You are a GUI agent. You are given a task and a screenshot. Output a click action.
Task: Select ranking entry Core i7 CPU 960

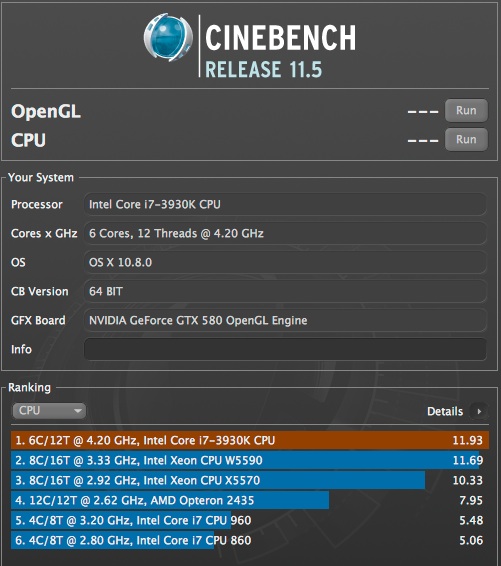point(250,520)
